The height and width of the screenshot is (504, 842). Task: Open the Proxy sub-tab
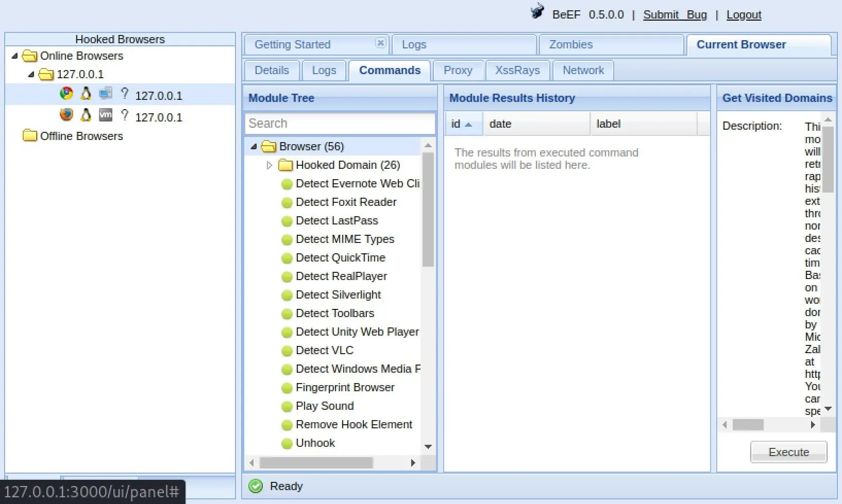click(x=458, y=71)
